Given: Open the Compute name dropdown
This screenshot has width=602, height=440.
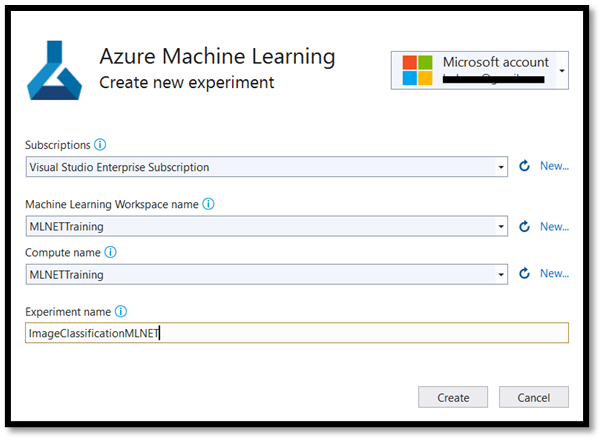Looking at the screenshot, I should [x=500, y=274].
